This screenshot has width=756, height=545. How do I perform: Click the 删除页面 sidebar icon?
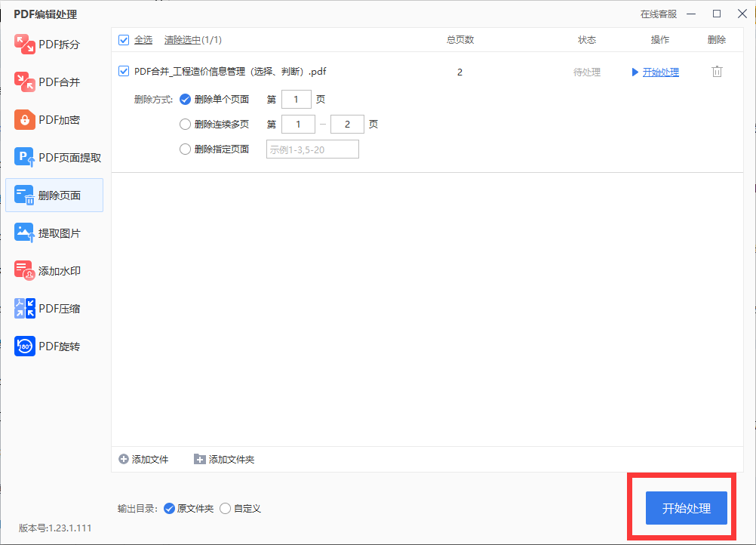pos(25,195)
